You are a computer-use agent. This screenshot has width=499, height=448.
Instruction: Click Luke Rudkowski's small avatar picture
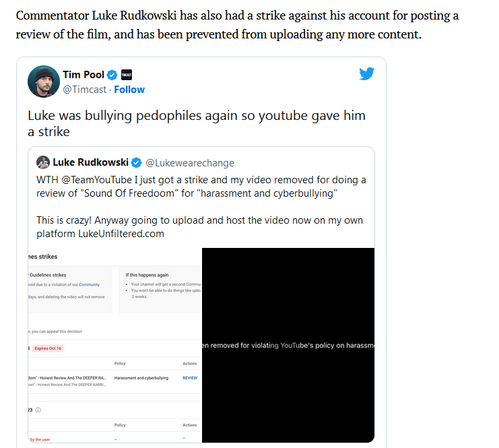43,162
